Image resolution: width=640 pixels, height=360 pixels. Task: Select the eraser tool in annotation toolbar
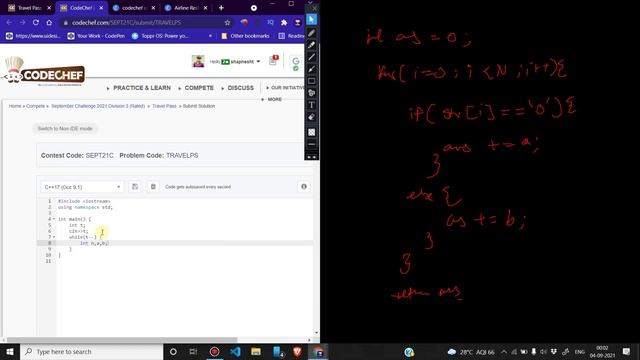pos(311,117)
